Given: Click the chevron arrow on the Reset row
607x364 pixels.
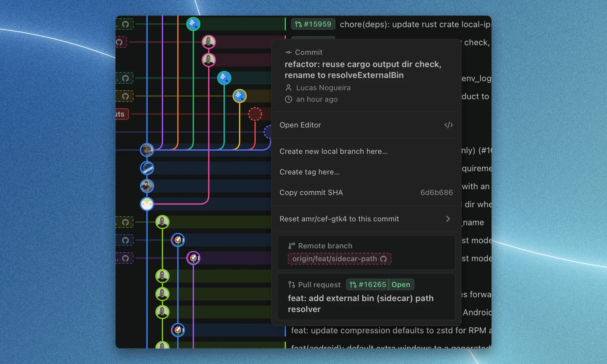Looking at the screenshot, I should (x=448, y=219).
